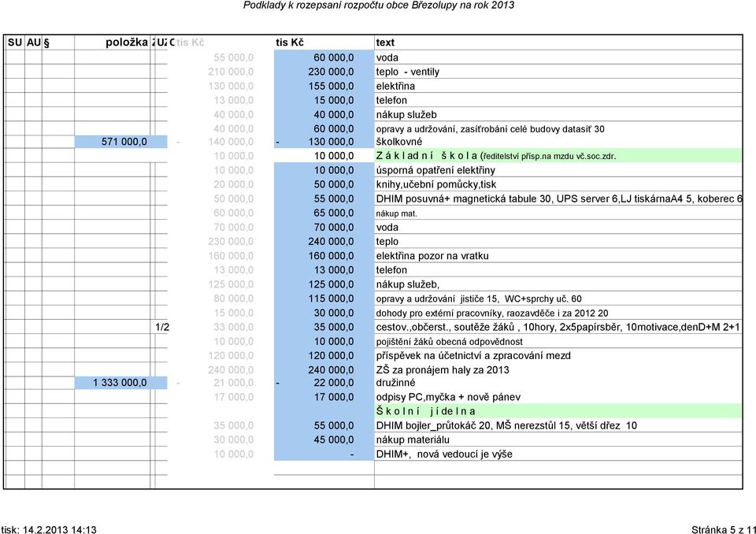Image resolution: width=756 pixels, height=534 pixels.
Task: Select the 'DHIM posuvná+ magnetická tabule' cell
Action: point(559,198)
